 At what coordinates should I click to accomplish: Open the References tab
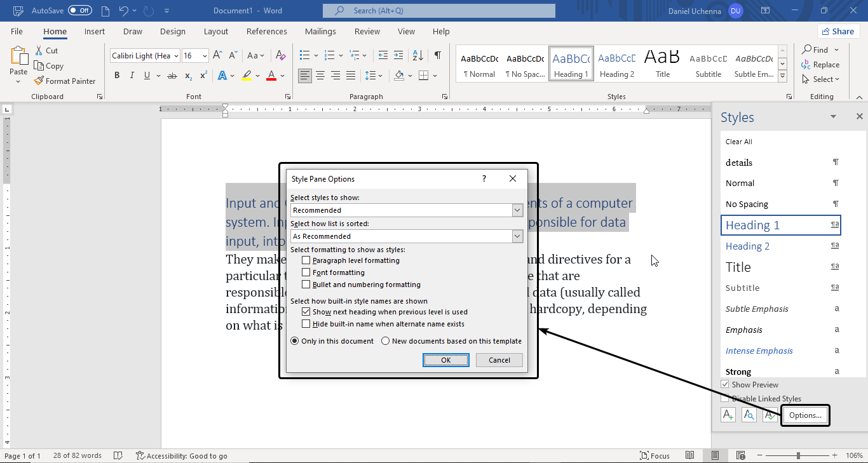(x=266, y=32)
